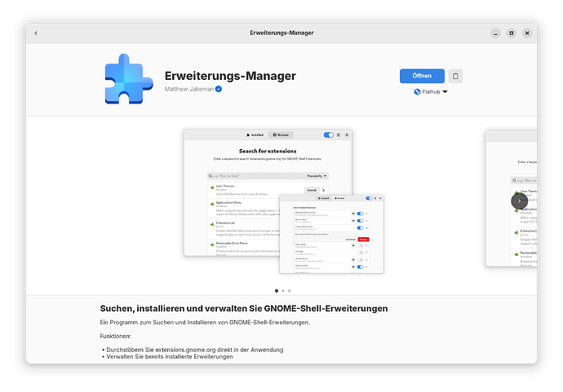Click the text 'Funktionen:'
563x392 pixels.
point(115,336)
